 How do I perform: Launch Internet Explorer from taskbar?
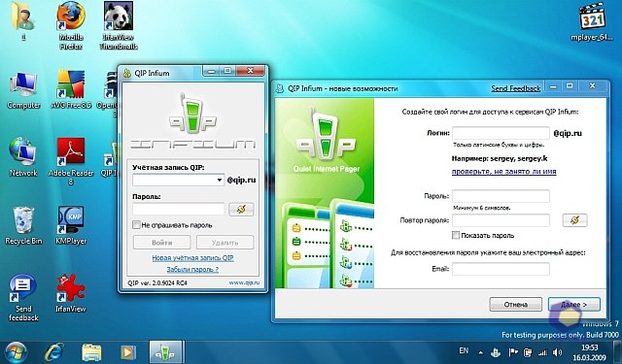tap(54, 352)
